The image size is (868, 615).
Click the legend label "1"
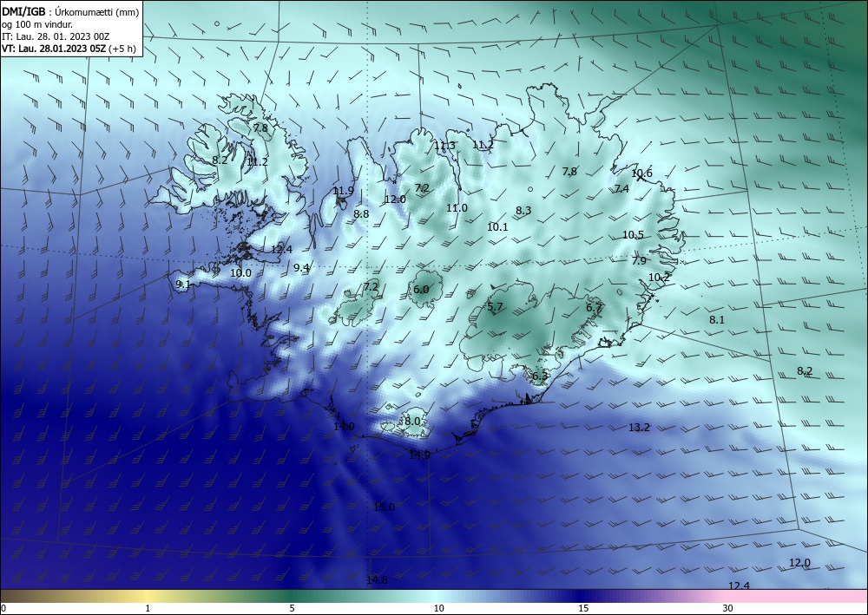pos(148,608)
